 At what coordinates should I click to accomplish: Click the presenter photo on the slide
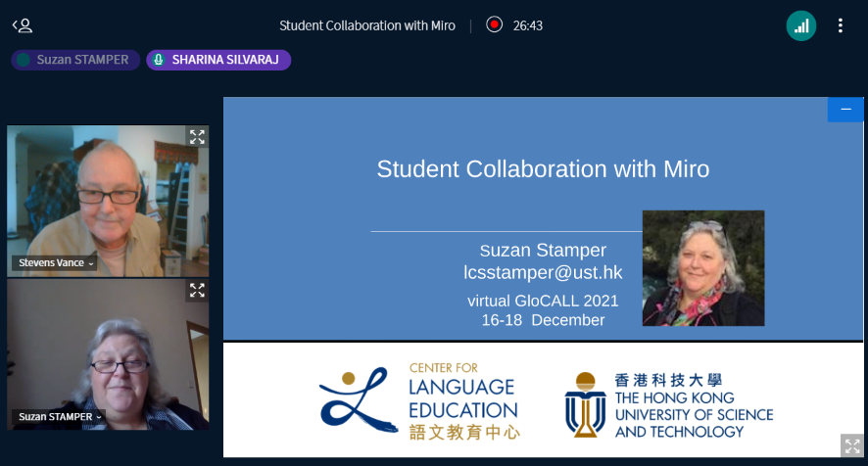(703, 268)
